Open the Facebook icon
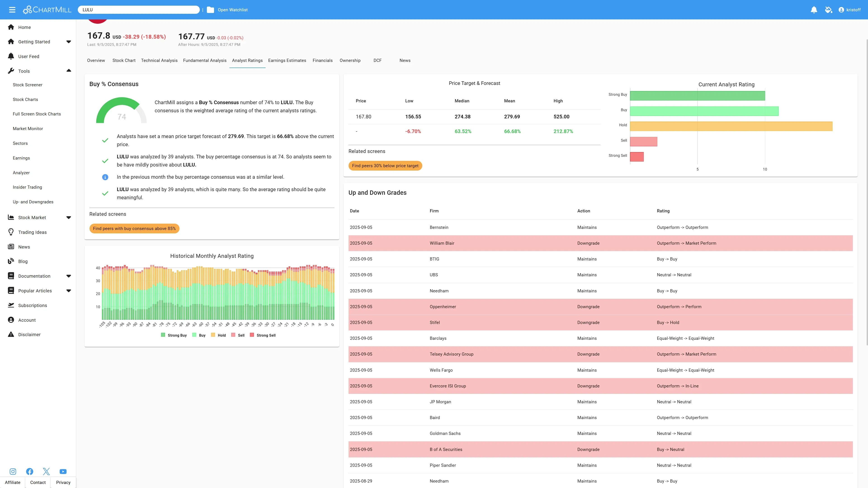Viewport: 868px width, 488px height. 30,472
